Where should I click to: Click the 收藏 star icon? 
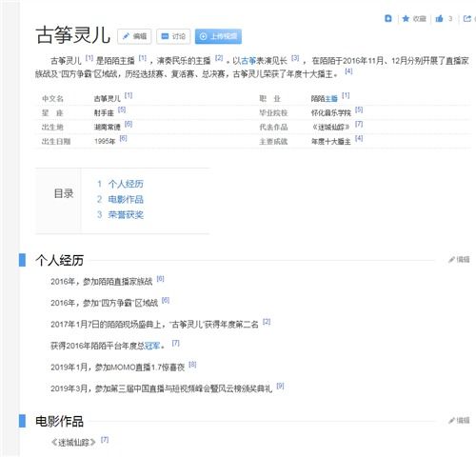coord(406,19)
